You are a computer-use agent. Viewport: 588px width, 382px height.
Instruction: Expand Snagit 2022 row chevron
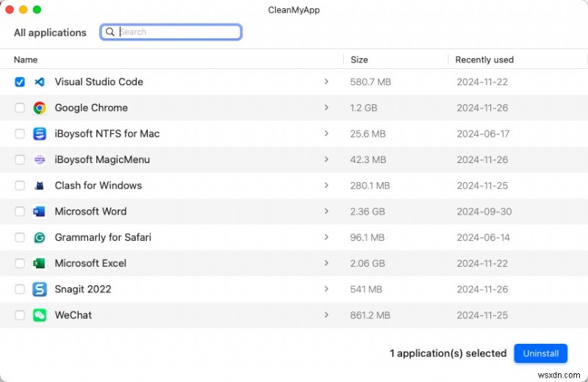tap(326, 289)
